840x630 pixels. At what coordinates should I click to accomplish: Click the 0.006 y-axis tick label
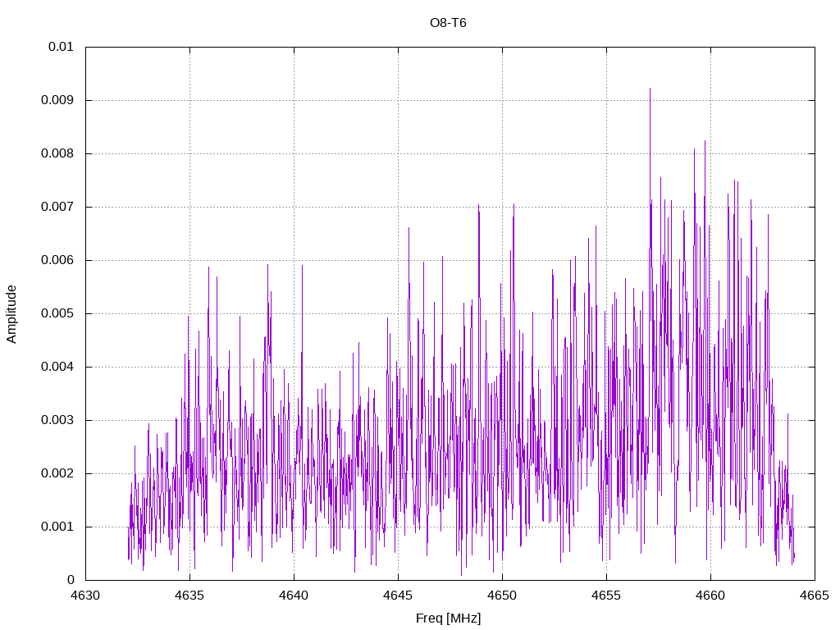click(57, 260)
